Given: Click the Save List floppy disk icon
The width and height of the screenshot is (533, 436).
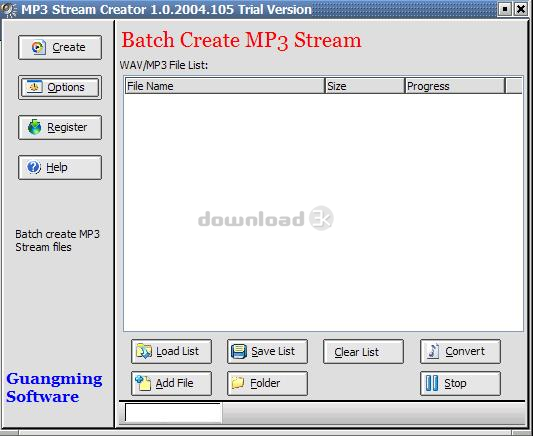Looking at the screenshot, I should click(239, 351).
